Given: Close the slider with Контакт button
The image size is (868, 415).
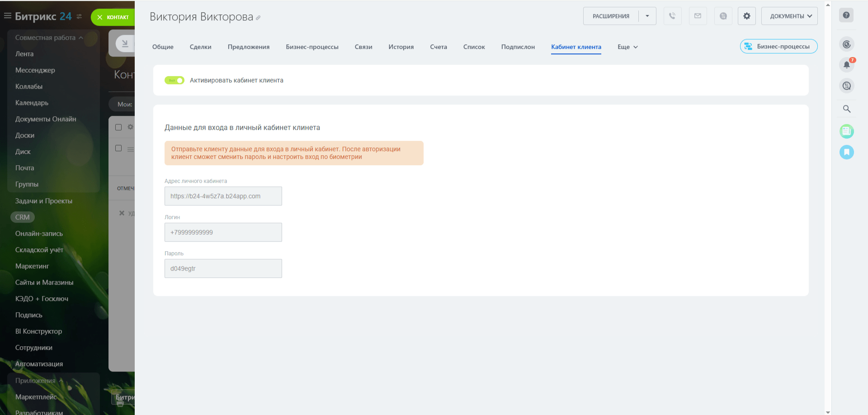Looking at the screenshot, I should click(x=113, y=17).
